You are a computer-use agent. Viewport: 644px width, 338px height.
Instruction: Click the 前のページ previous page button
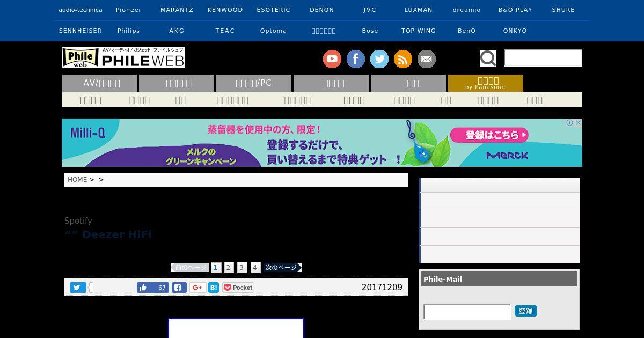point(189,267)
